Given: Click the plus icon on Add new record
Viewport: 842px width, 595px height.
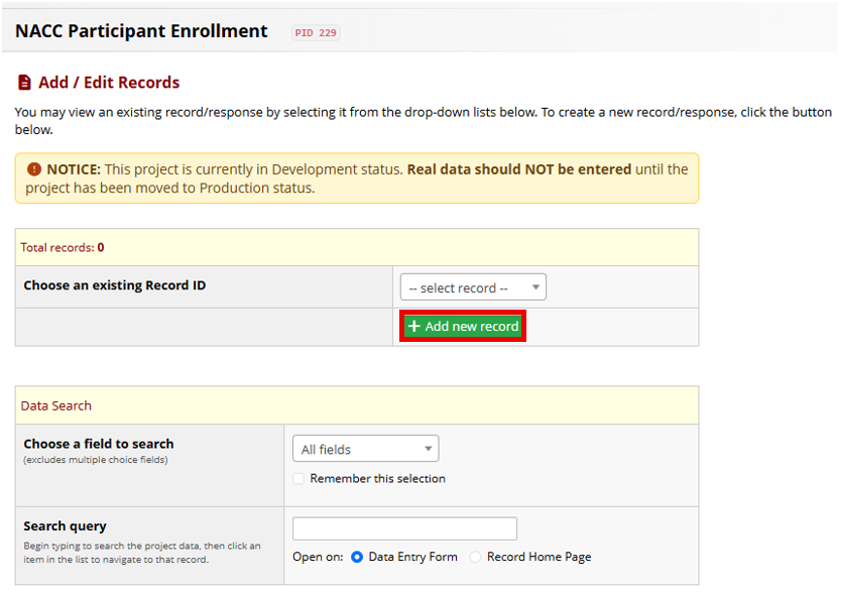Looking at the screenshot, I should click(413, 326).
